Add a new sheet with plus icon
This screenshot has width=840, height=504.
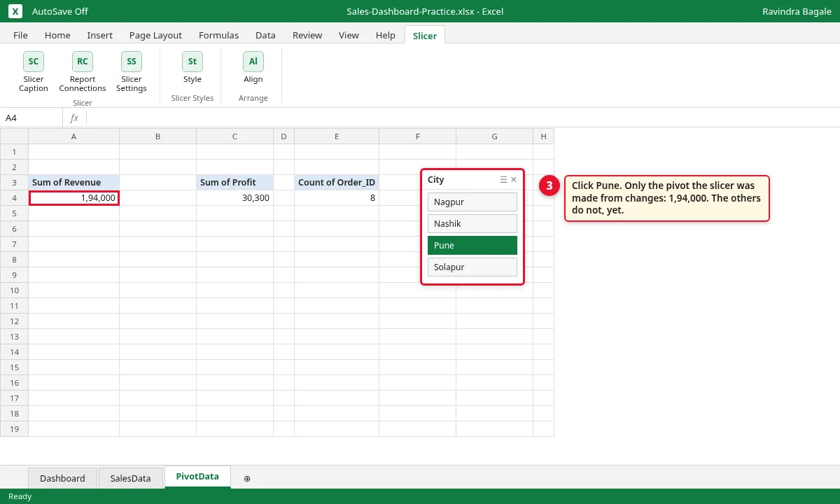[x=247, y=478]
